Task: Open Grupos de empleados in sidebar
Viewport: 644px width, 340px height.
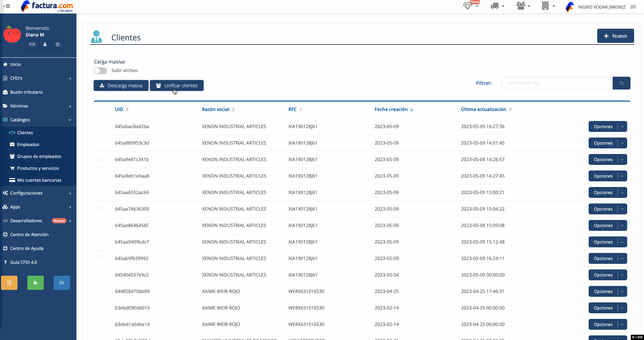Action: coord(39,156)
